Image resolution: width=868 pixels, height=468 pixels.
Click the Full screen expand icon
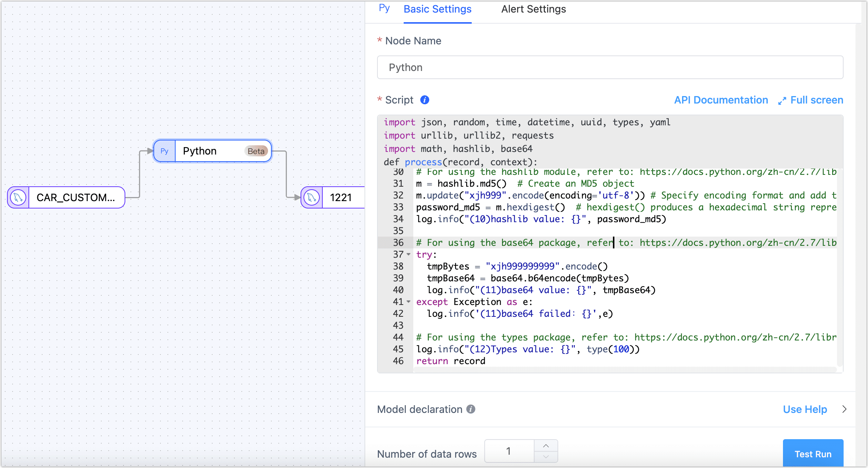click(x=781, y=100)
